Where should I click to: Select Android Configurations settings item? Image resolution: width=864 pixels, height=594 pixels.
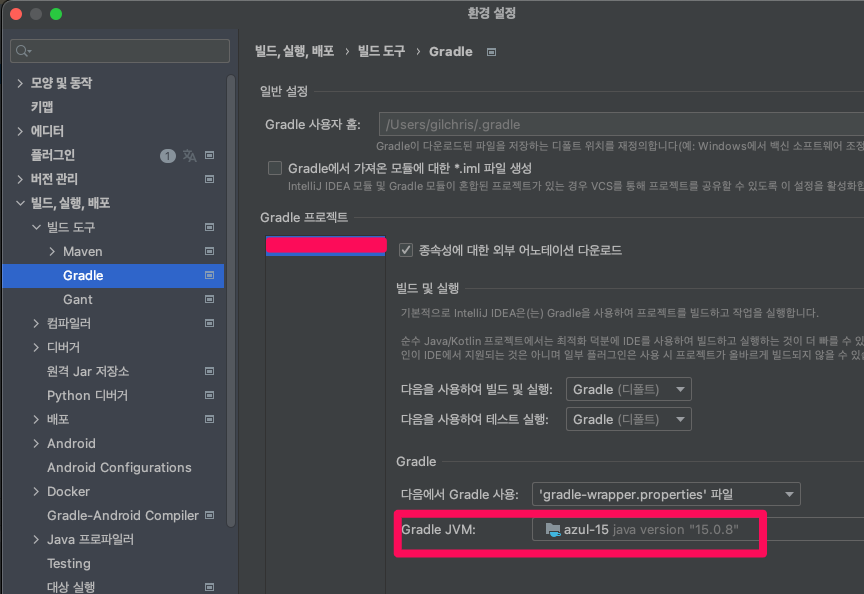tap(119, 467)
